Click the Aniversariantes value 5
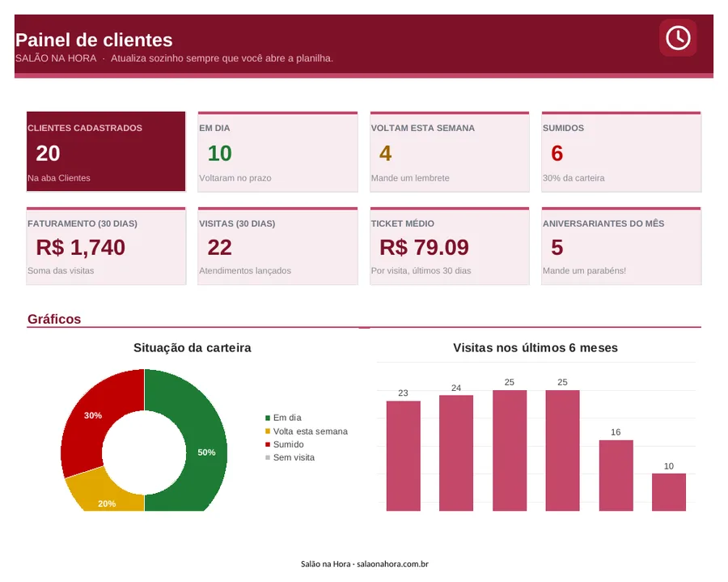Screen dimensions: 728x582 pyautogui.click(x=557, y=247)
